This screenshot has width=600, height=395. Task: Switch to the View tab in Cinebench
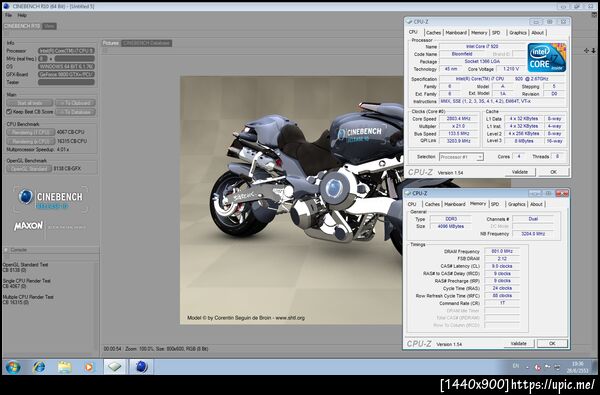click(49, 26)
